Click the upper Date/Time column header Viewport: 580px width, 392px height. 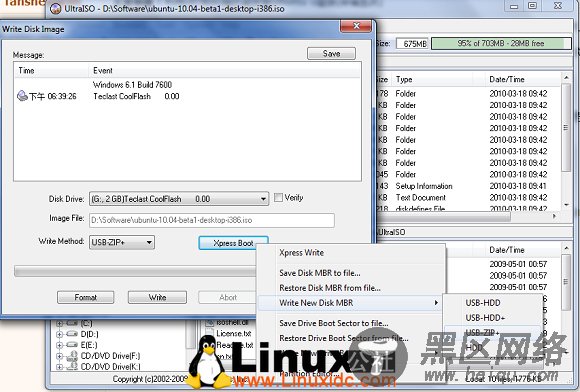[523, 79]
